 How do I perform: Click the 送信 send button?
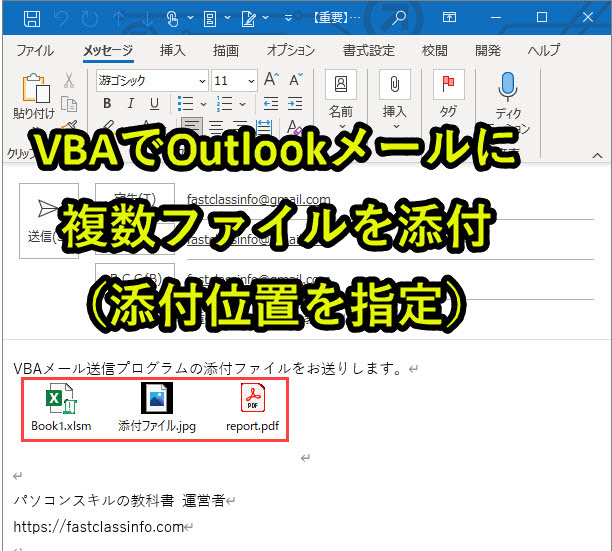[49, 221]
